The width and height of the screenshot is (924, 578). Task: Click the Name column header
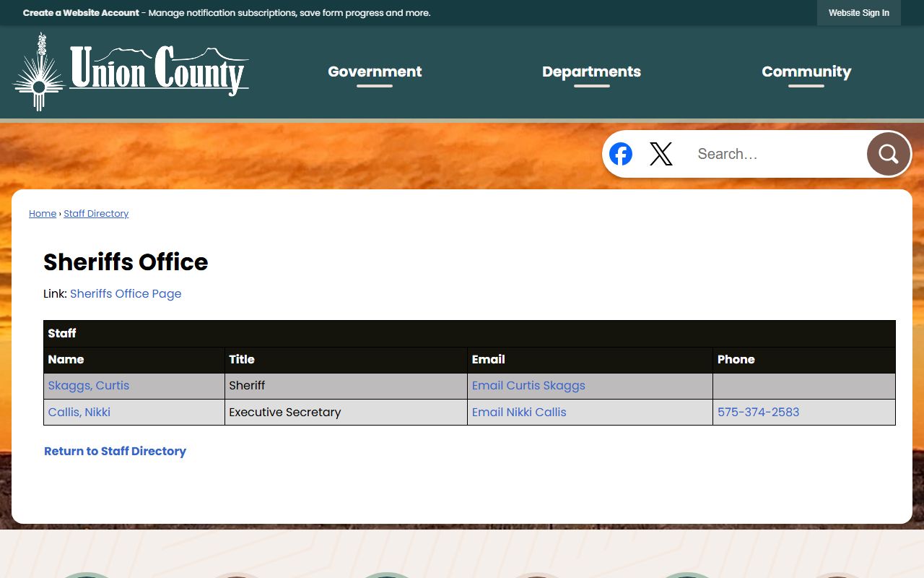[134, 360]
